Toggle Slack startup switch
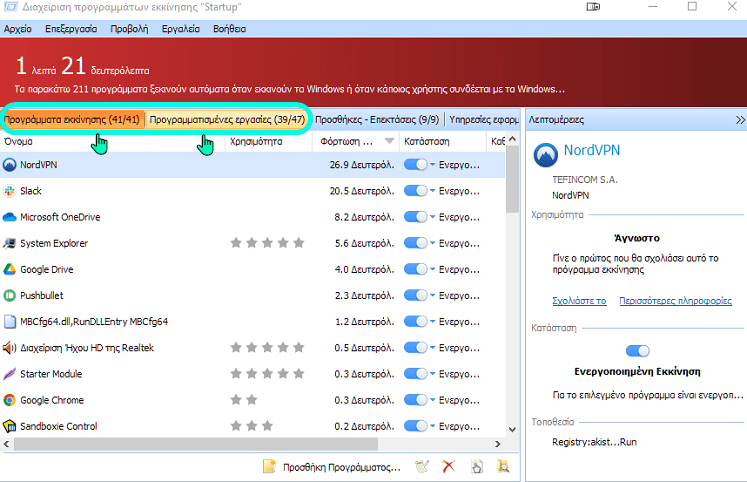The image size is (747, 482). tap(415, 191)
